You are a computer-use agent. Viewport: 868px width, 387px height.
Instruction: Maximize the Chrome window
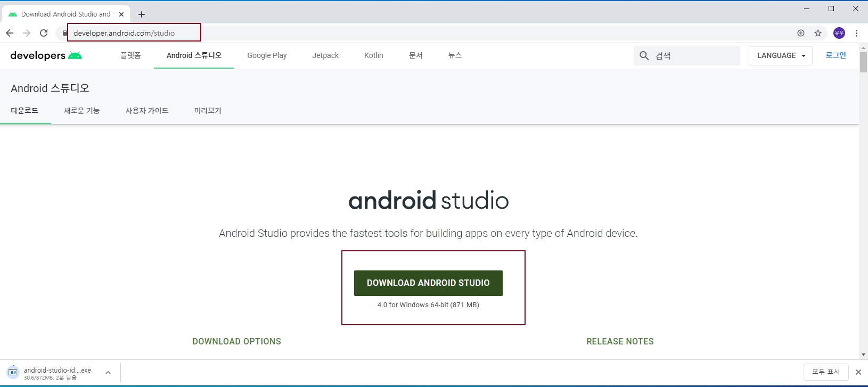(x=831, y=9)
